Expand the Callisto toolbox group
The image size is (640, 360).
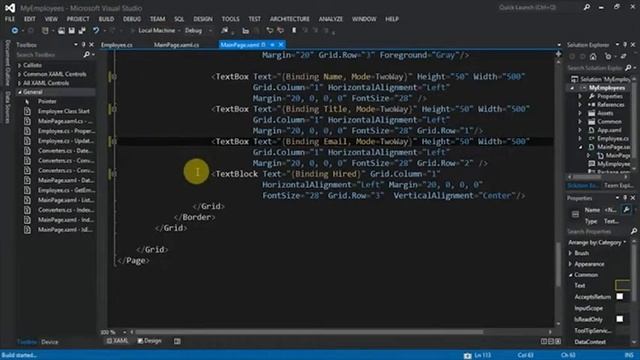[19, 65]
